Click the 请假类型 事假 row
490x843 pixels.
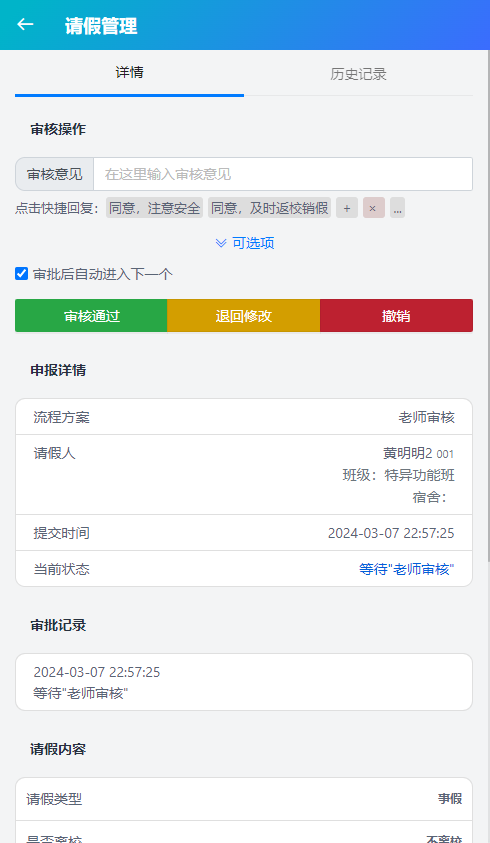tap(244, 799)
